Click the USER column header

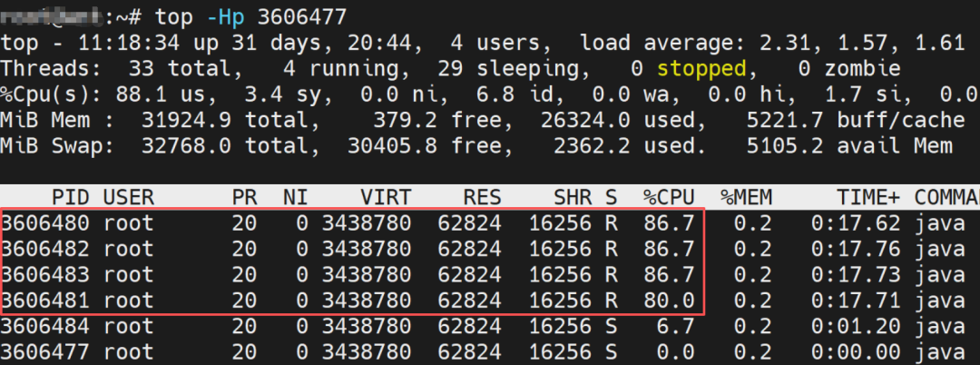(x=128, y=198)
